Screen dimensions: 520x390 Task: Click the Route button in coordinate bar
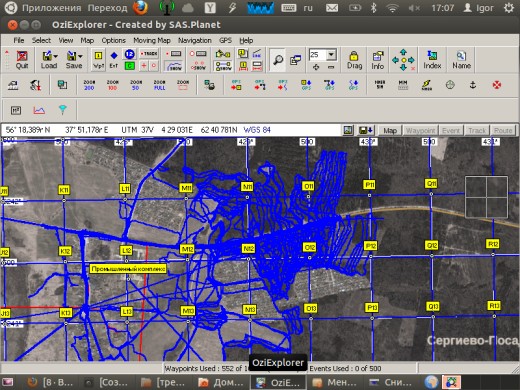[503, 130]
